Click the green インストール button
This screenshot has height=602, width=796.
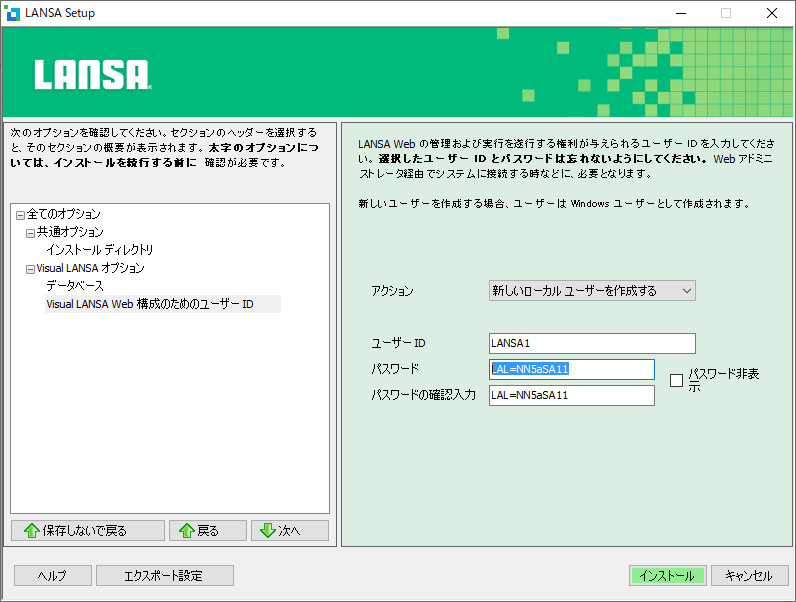point(668,576)
